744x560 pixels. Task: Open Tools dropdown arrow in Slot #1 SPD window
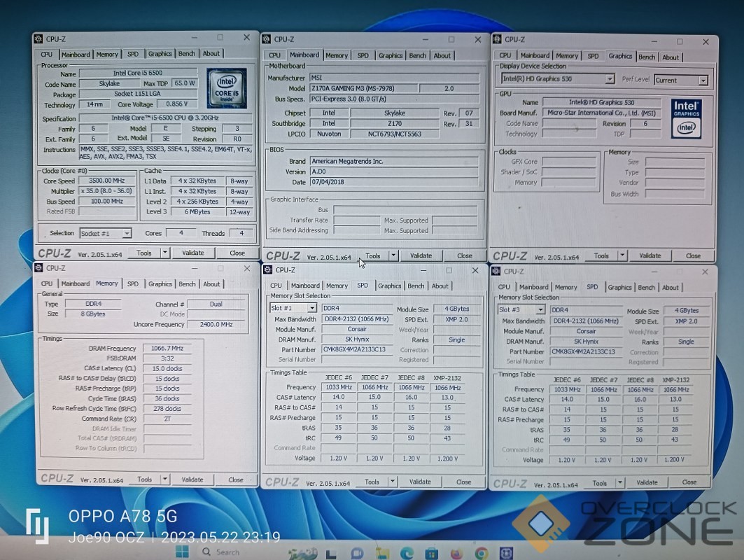tap(393, 481)
